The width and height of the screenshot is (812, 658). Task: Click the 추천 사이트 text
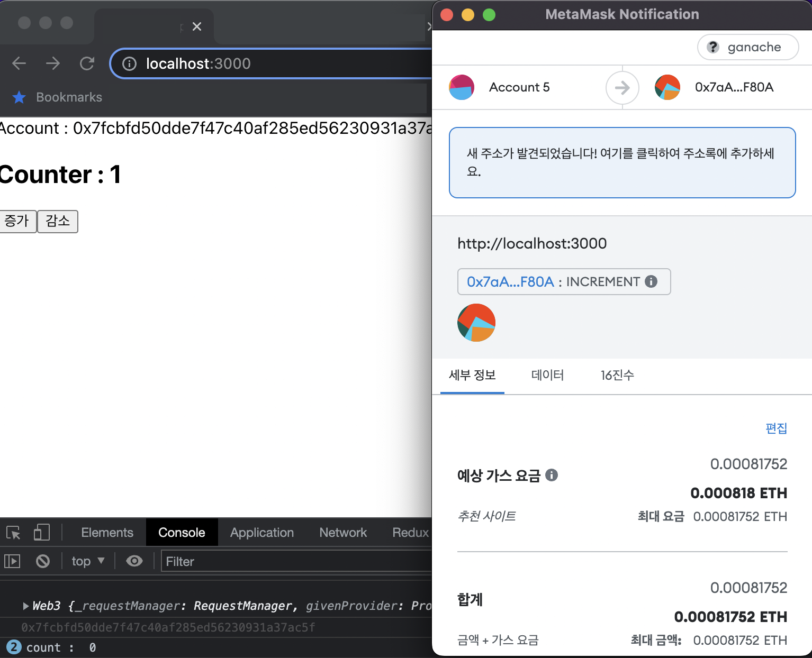click(x=487, y=516)
